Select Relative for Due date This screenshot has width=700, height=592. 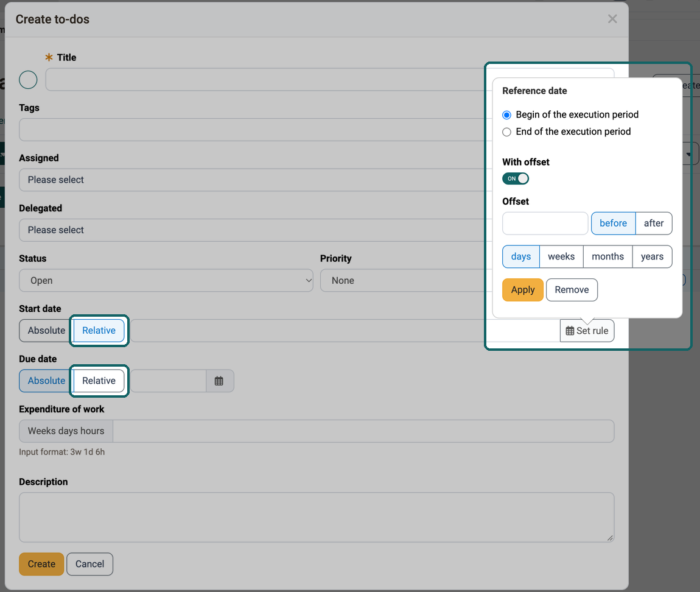[x=99, y=381]
